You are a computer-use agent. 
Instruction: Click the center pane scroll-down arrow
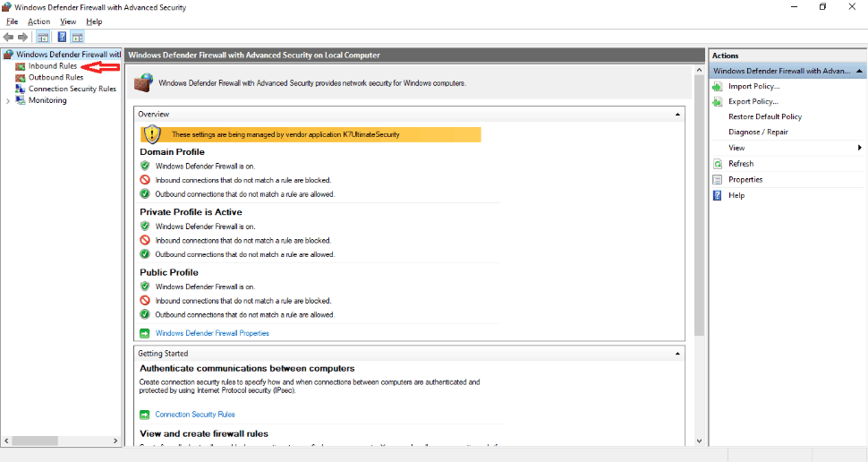[x=699, y=441]
